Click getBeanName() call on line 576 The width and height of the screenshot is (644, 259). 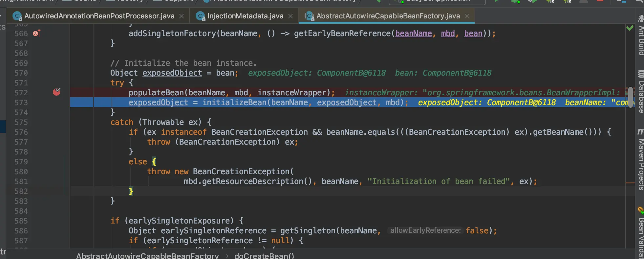tap(563, 132)
